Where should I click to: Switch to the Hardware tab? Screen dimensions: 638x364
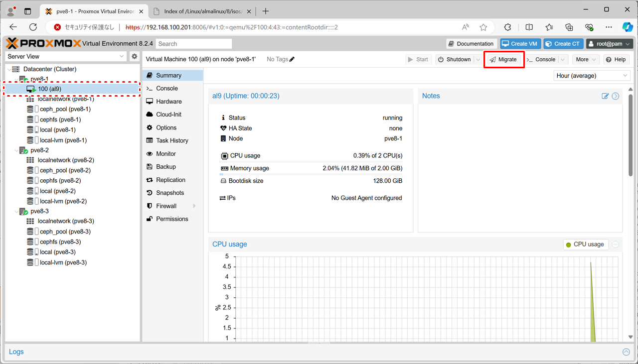click(168, 101)
